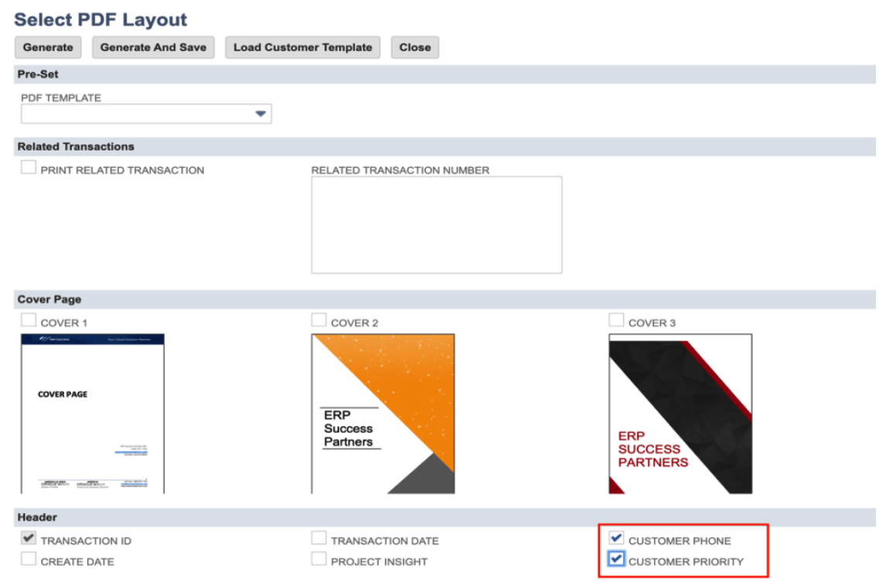Focus the Related Transaction Number box
The height and width of the screenshot is (588, 896).
point(437,225)
